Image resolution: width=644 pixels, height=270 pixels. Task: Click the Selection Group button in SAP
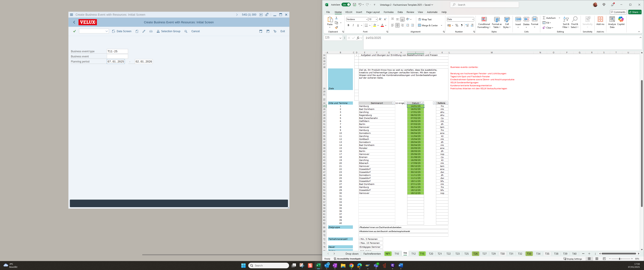[168, 31]
